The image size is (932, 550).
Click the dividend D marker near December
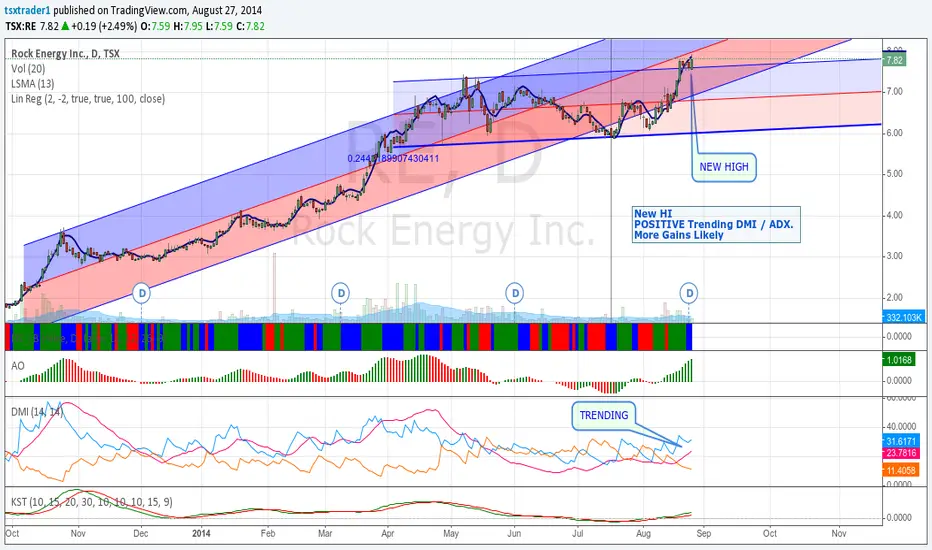pyautogui.click(x=141, y=293)
